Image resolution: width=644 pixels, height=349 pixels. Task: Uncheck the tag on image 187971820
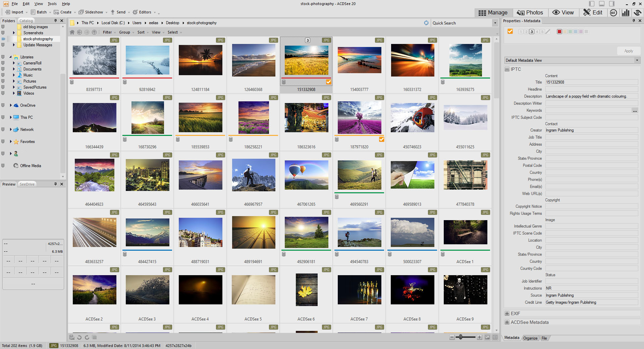point(381,139)
